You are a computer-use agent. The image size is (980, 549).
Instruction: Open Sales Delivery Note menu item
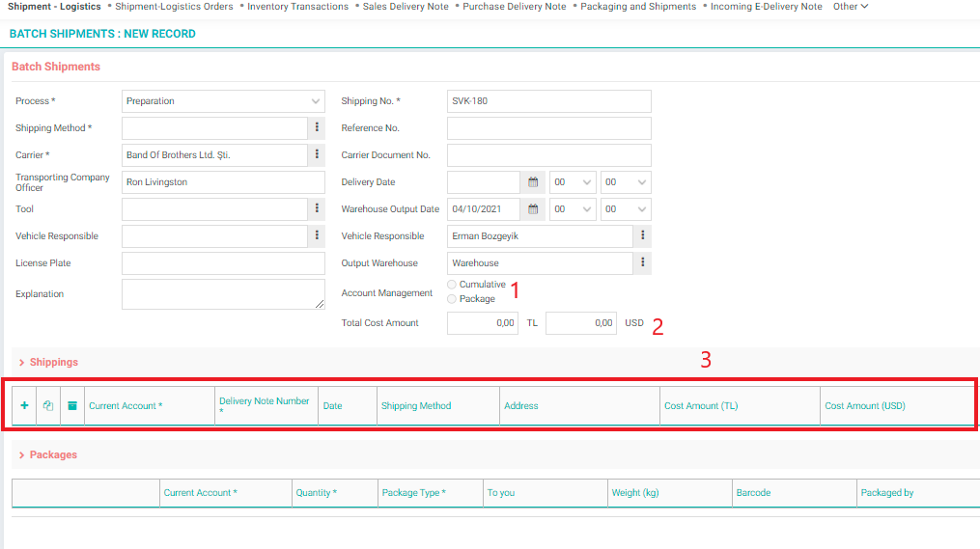tap(406, 6)
